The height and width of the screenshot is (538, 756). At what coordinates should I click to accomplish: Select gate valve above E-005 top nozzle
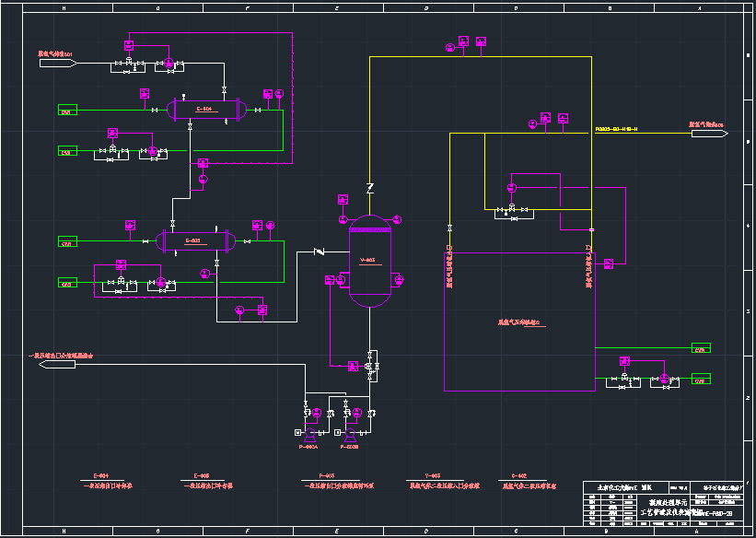tap(172, 224)
